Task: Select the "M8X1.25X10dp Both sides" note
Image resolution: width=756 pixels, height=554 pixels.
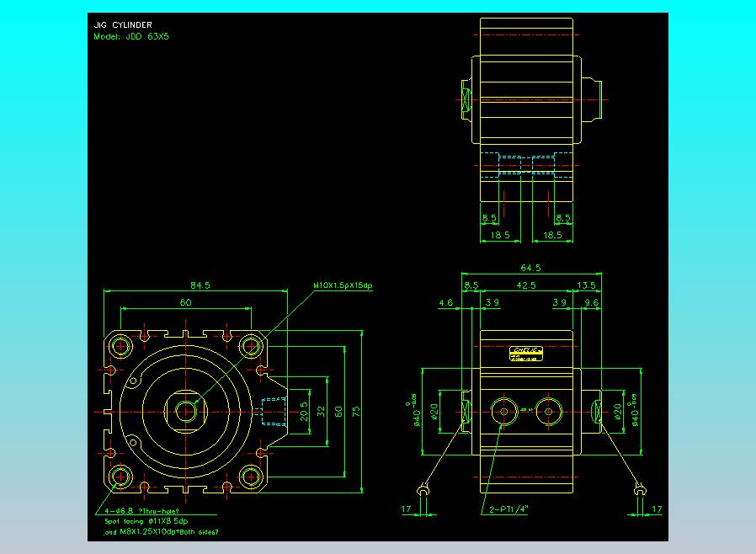Action: [161, 532]
